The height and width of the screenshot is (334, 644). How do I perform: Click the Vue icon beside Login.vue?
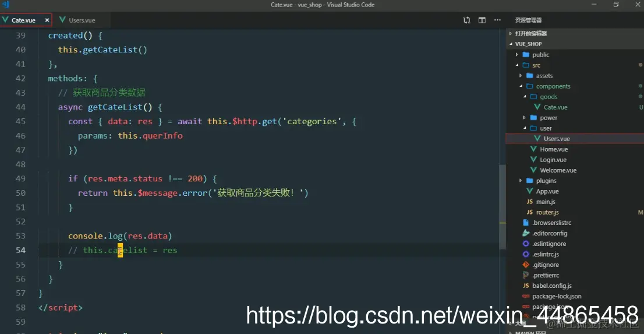pos(533,160)
